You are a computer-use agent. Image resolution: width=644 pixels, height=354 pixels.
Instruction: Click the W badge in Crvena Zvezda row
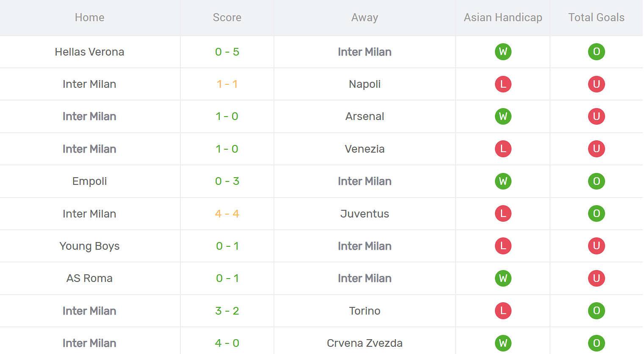(x=503, y=343)
